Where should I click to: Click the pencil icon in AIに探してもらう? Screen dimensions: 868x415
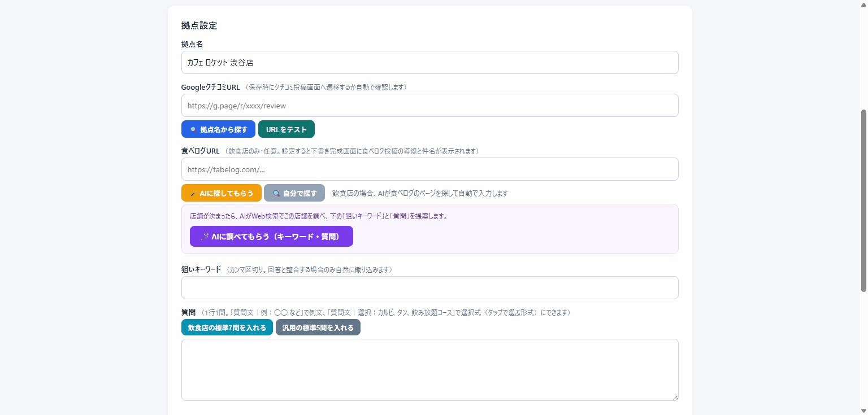(193, 194)
